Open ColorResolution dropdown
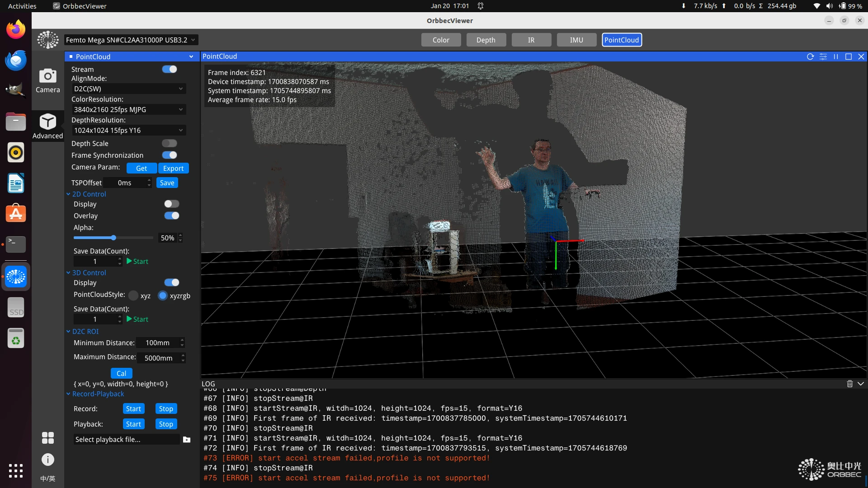868x488 pixels. 129,109
